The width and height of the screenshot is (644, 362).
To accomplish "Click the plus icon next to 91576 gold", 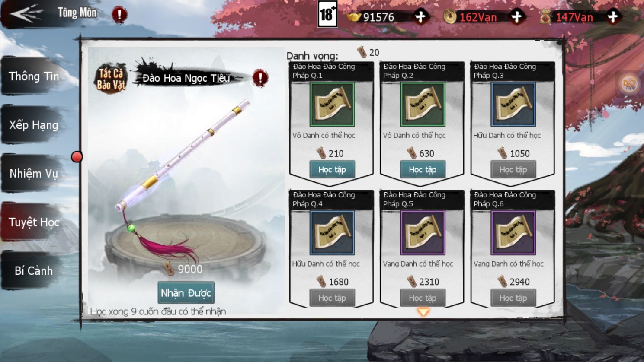I will (420, 17).
